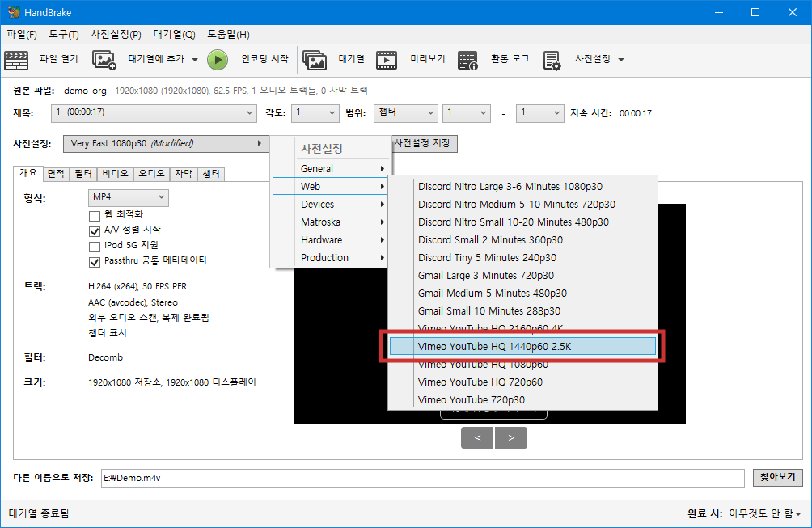
Task: Open the MP4 format dropdown
Action: [129, 197]
